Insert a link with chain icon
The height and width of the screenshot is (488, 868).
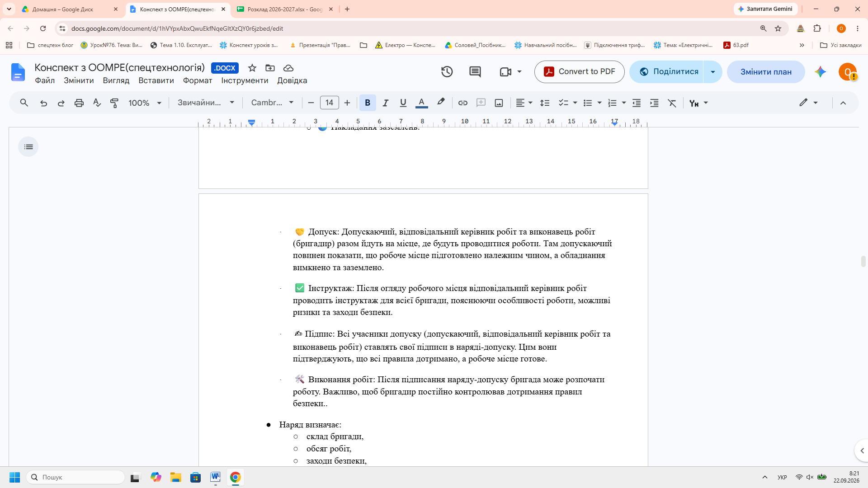(x=462, y=103)
